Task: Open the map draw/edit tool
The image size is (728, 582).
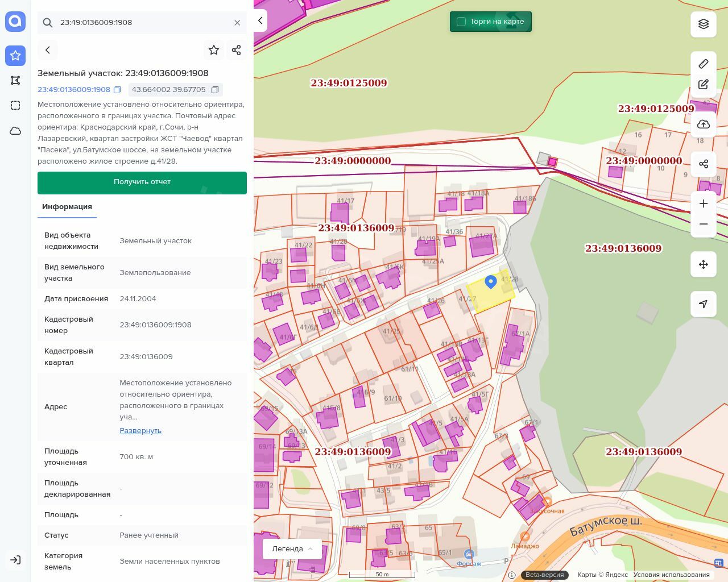Action: (704, 85)
